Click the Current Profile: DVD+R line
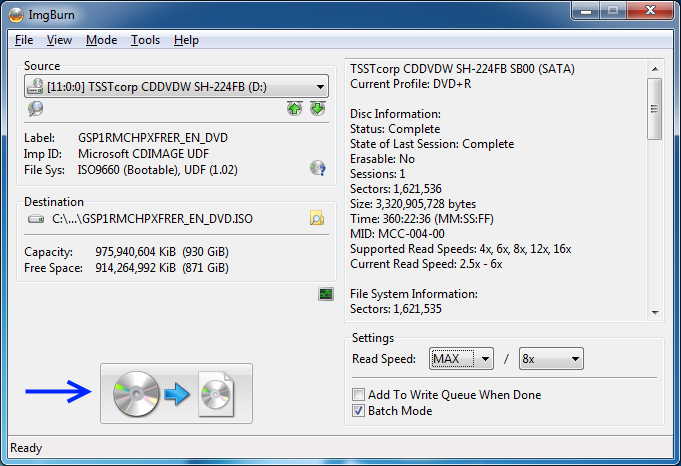Image resolution: width=681 pixels, height=466 pixels. (x=410, y=84)
